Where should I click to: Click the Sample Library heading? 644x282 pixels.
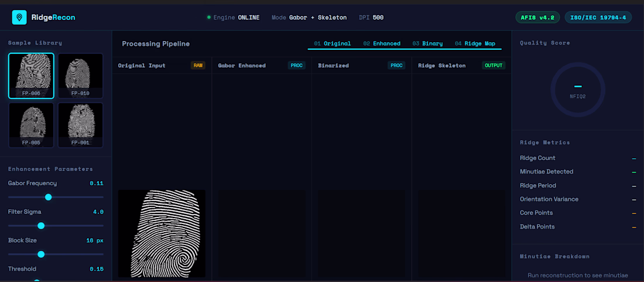[x=35, y=43]
